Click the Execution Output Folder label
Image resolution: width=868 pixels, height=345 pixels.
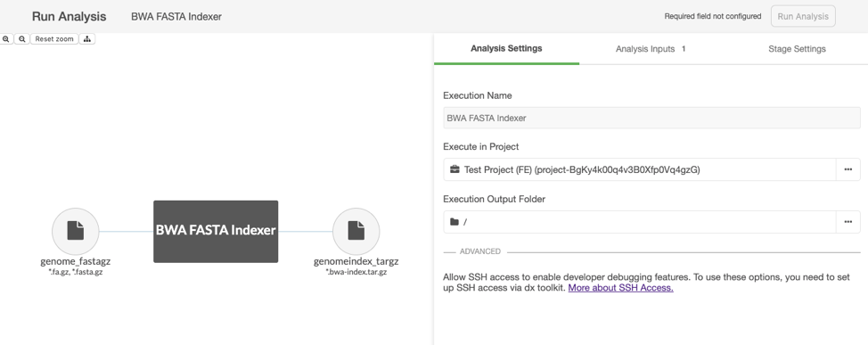coord(495,199)
